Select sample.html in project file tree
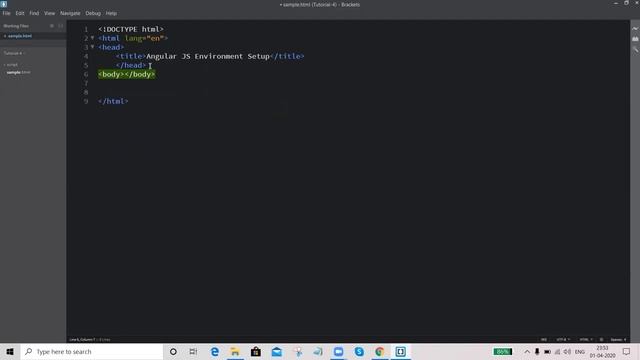 18,72
